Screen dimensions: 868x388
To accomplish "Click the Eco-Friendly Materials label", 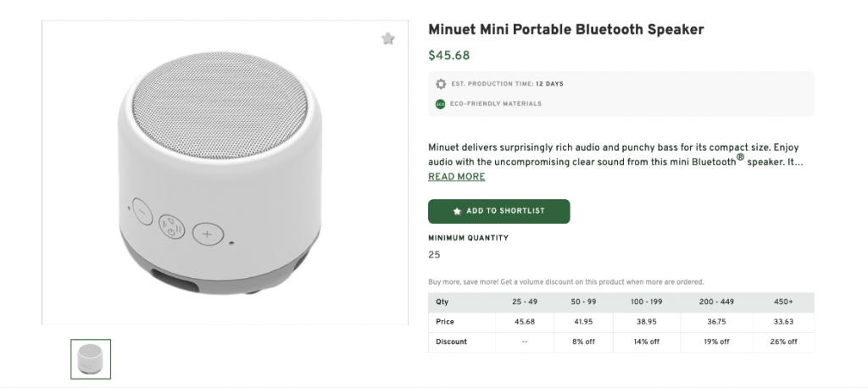I will tap(496, 104).
